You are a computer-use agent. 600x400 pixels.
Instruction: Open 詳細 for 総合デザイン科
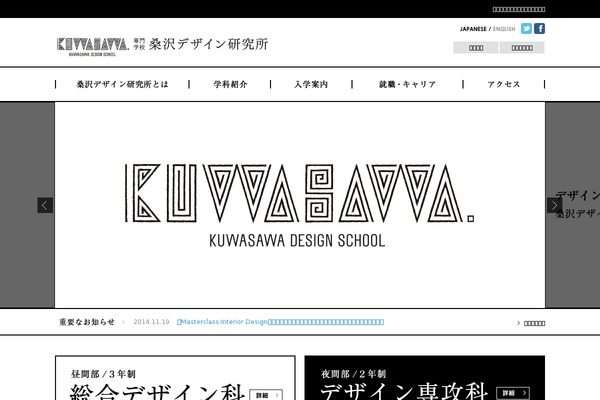click(x=266, y=395)
